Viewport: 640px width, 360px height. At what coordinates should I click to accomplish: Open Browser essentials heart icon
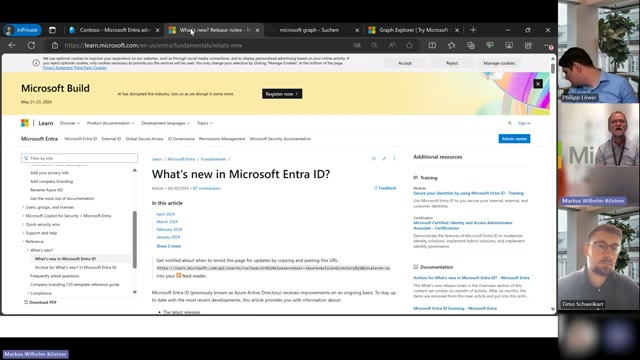click(490, 45)
